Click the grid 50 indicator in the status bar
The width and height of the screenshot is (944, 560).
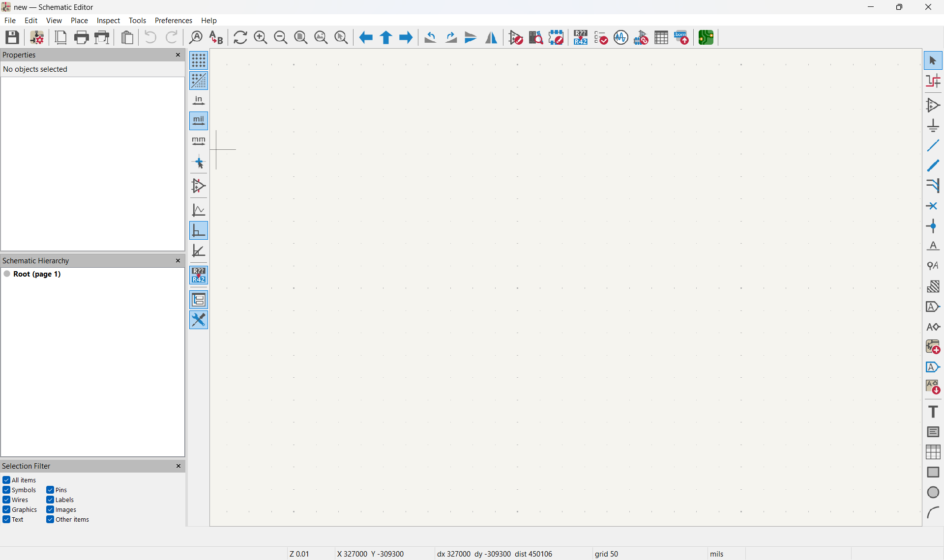click(x=606, y=554)
